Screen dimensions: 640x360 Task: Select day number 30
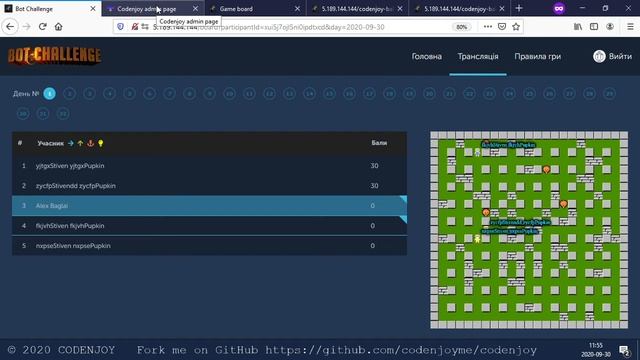point(23,114)
